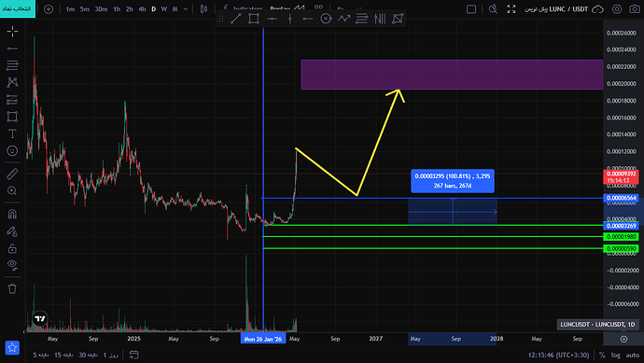Toggle lock all drawings
Image resolution: width=644 pixels, height=363 pixels.
(x=12, y=248)
